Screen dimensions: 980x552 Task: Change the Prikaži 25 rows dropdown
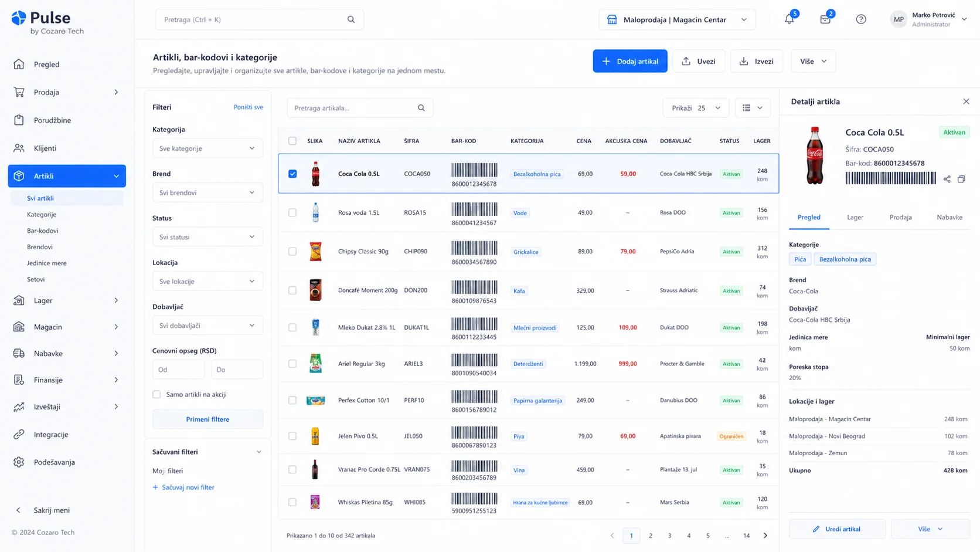pos(696,108)
